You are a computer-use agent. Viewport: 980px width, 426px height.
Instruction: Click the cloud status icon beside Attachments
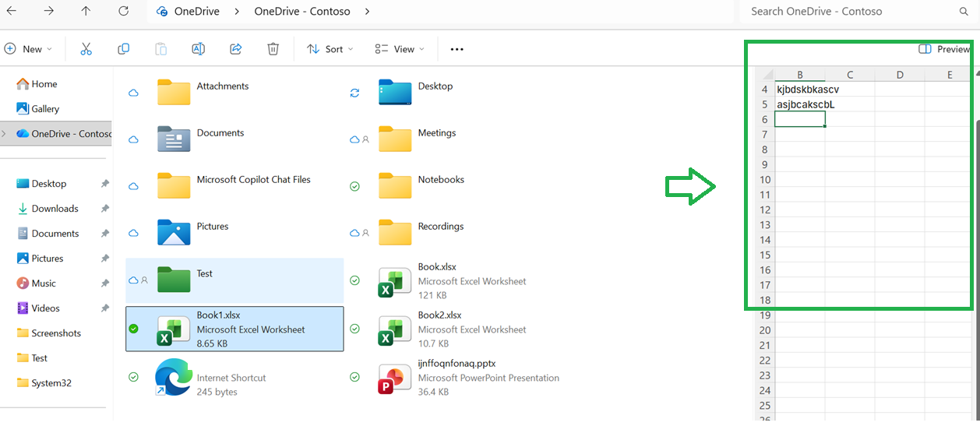[133, 93]
